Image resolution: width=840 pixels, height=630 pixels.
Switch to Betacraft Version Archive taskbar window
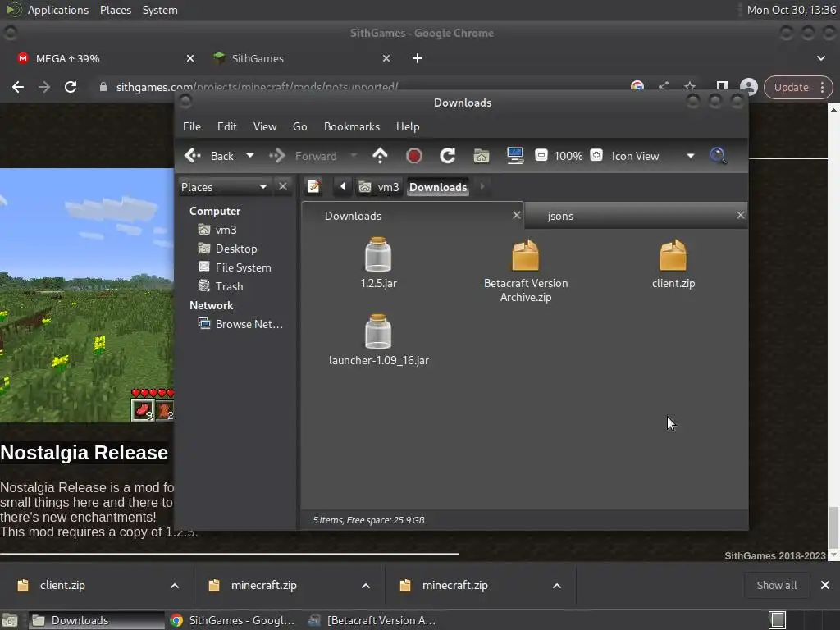tap(373, 620)
